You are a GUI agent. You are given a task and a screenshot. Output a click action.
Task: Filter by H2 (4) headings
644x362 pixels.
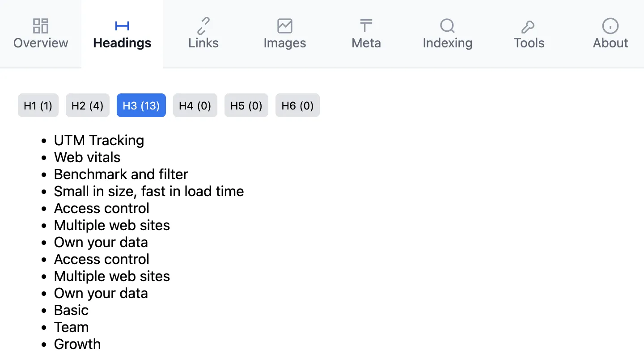pos(88,105)
